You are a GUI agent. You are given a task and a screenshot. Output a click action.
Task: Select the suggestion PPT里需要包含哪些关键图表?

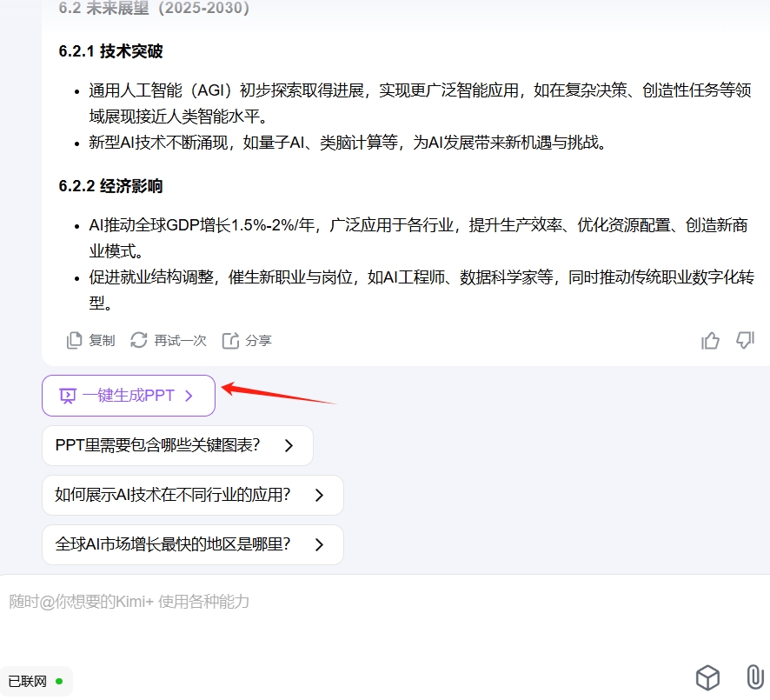[178, 445]
